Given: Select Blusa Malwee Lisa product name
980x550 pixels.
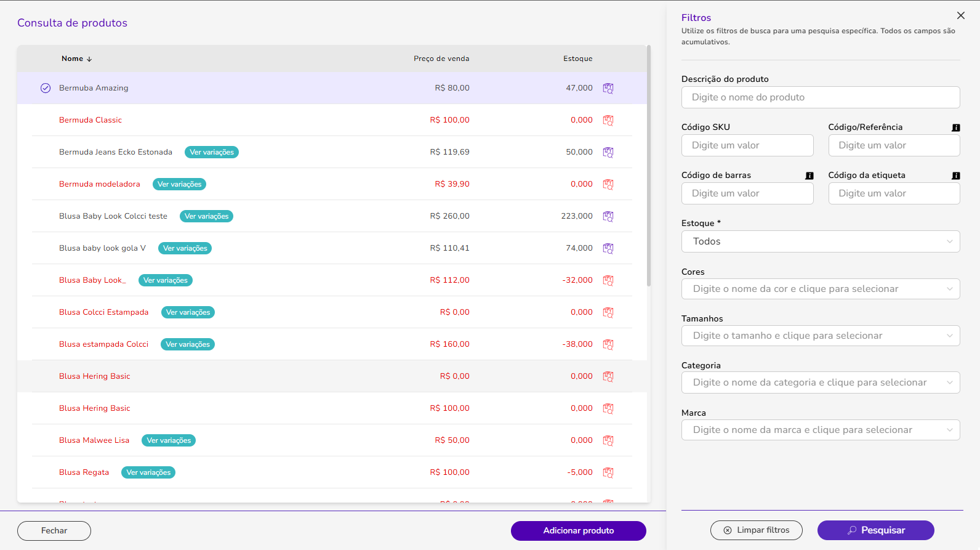Looking at the screenshot, I should [94, 440].
